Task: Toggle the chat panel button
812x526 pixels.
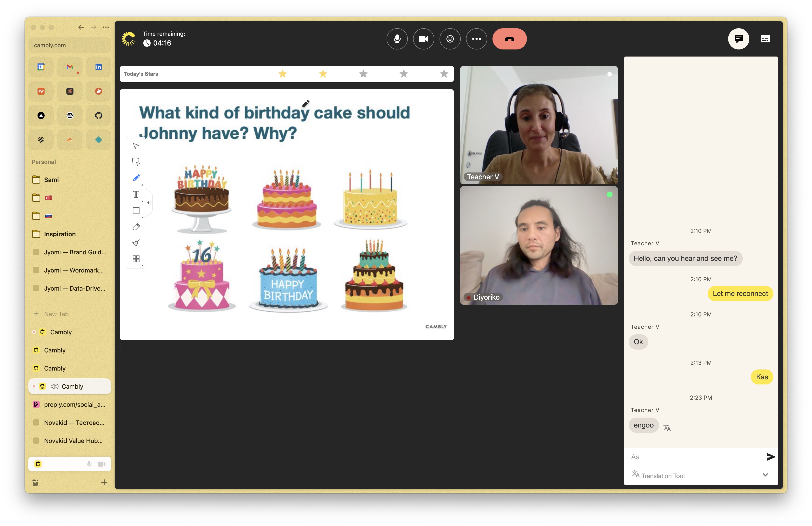Action: 738,39
